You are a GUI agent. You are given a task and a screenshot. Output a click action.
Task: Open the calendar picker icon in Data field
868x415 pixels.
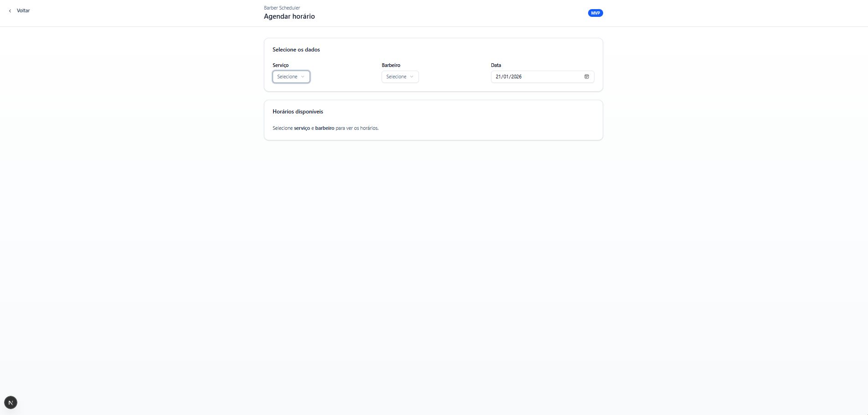click(x=587, y=77)
